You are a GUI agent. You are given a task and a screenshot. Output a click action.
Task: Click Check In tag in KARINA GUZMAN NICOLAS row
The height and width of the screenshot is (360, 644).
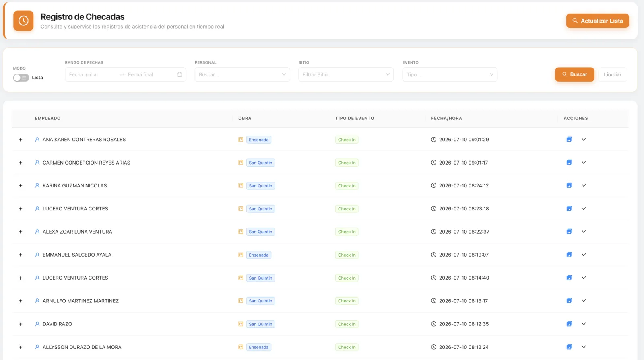click(347, 186)
